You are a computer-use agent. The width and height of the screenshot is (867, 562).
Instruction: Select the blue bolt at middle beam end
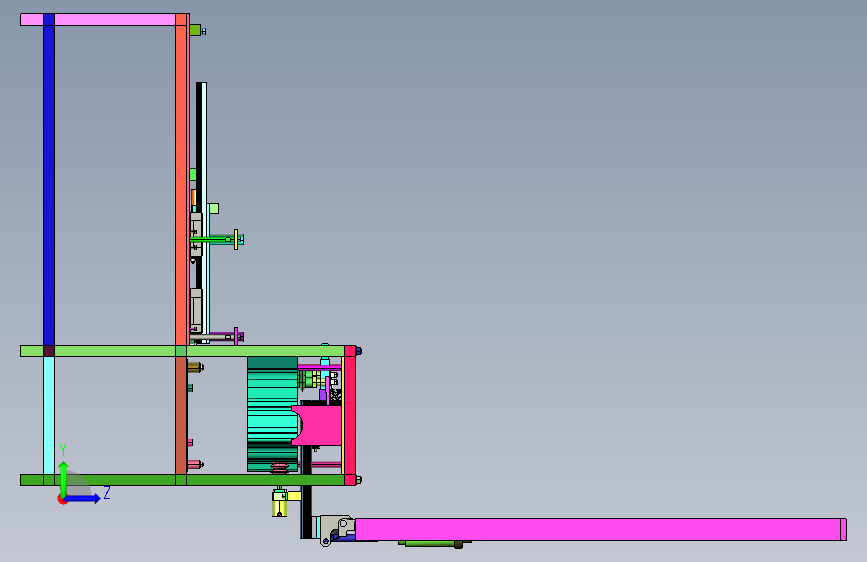(x=358, y=351)
